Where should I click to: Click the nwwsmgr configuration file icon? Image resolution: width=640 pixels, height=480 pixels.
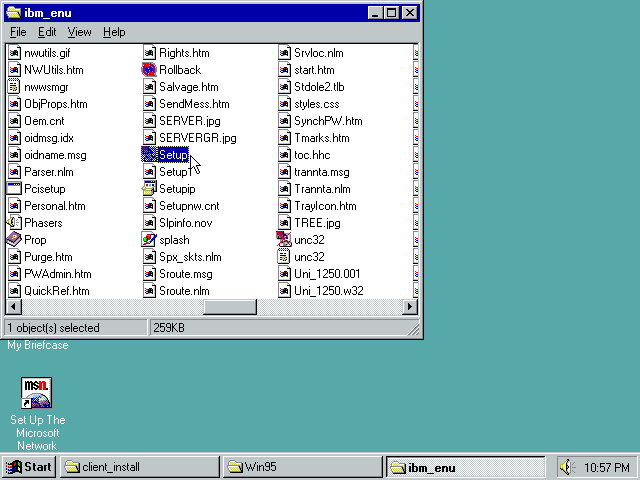[x=14, y=87]
